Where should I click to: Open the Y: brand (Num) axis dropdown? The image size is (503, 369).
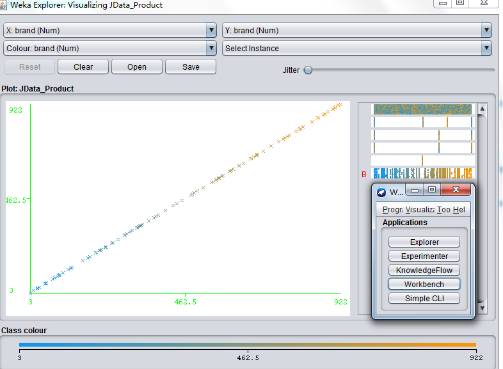pos(357,30)
